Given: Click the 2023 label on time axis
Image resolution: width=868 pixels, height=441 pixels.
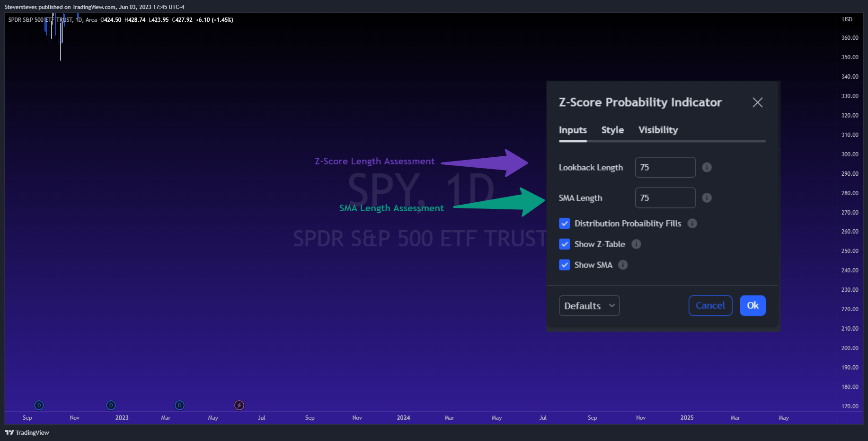Looking at the screenshot, I should point(122,418).
